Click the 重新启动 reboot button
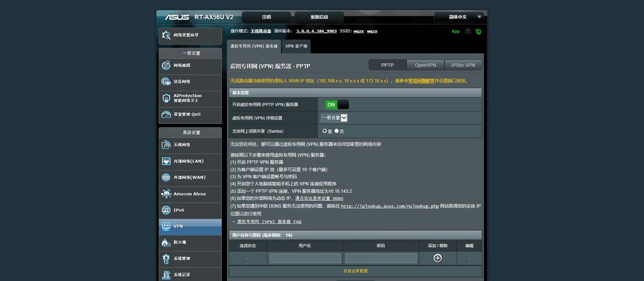The image size is (644, 281). (x=319, y=17)
